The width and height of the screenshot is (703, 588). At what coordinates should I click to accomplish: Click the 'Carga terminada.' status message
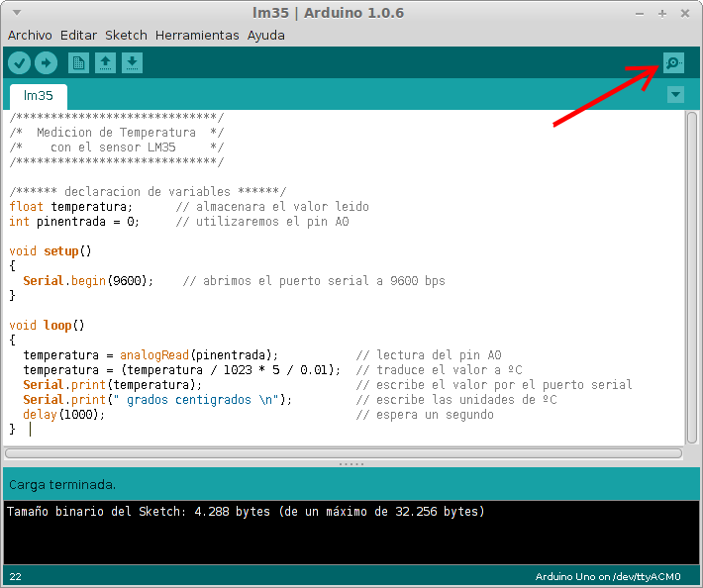pos(62,485)
